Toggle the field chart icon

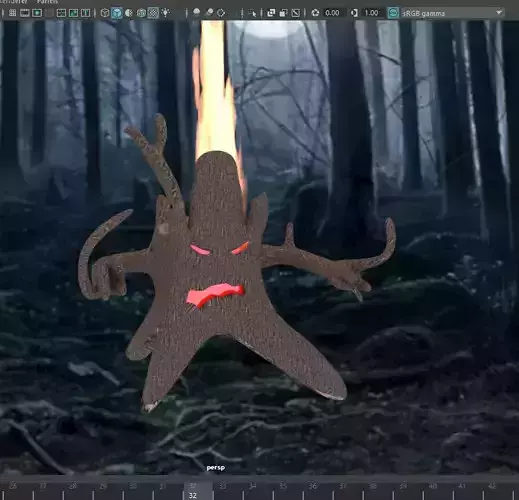click(x=61, y=13)
